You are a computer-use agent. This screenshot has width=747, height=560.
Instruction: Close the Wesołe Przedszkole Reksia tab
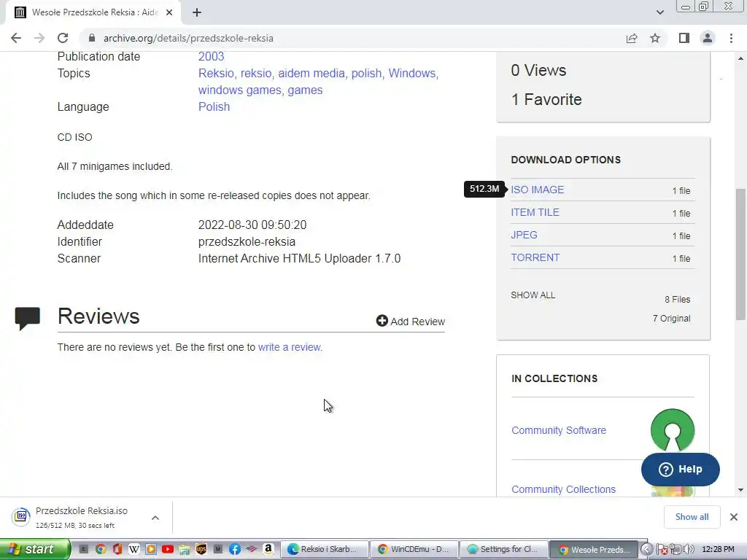pos(169,12)
